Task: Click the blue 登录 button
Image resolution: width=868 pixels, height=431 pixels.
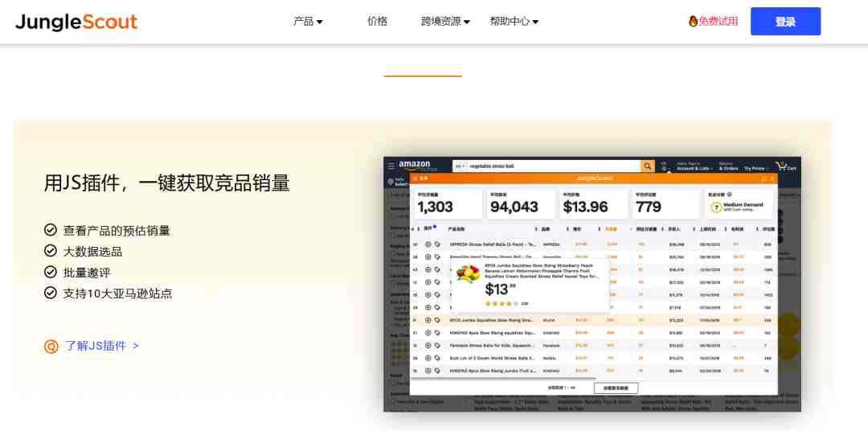Action: [785, 22]
